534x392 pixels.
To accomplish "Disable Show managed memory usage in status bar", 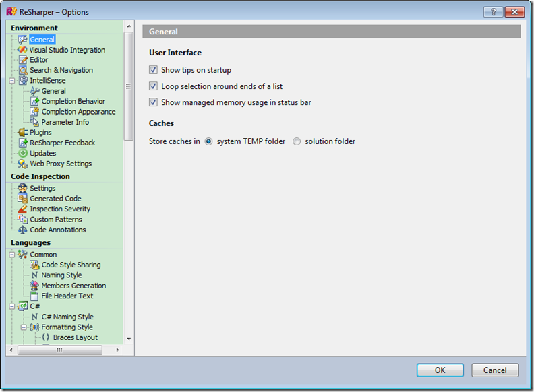I will 153,102.
